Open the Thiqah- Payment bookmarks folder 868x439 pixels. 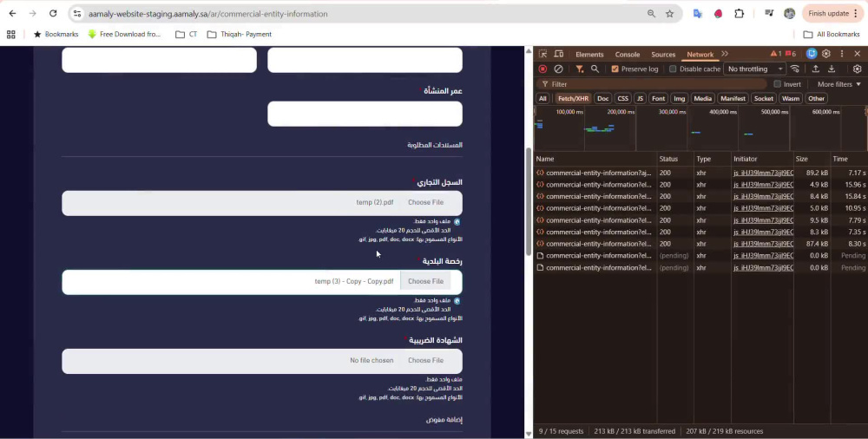[x=240, y=35]
